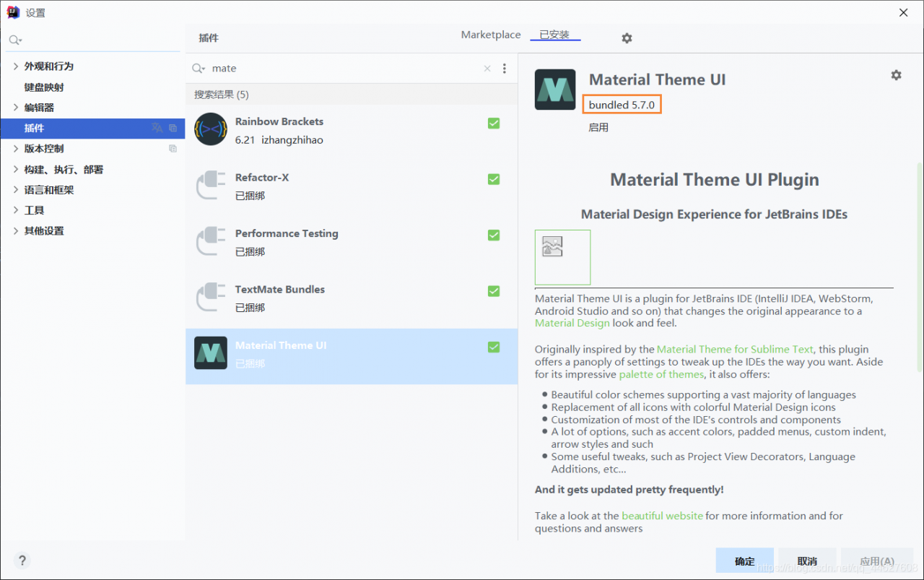Uncheck the Refactor-X plugin
Screen dimensions: 924x580
(x=494, y=179)
